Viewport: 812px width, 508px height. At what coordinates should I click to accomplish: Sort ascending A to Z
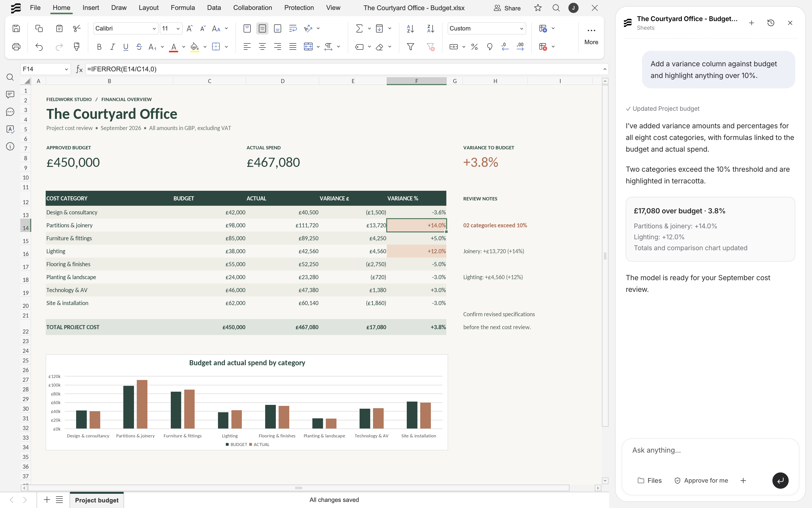(410, 28)
